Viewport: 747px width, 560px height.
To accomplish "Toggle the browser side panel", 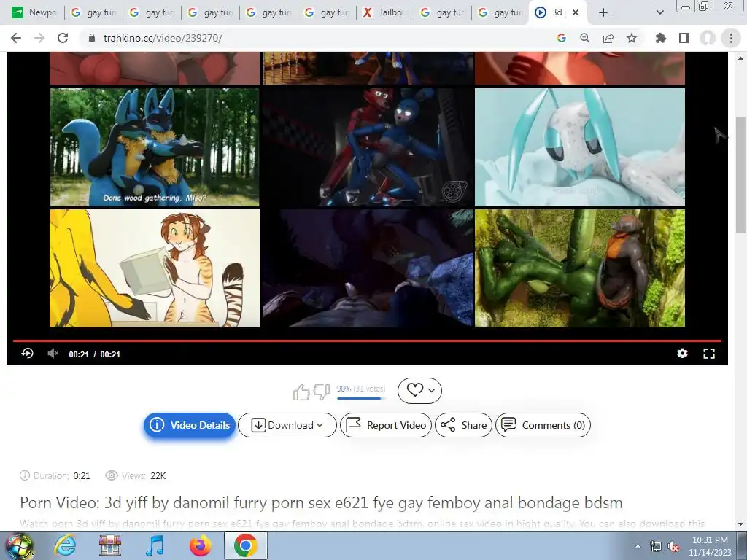I will 684,38.
